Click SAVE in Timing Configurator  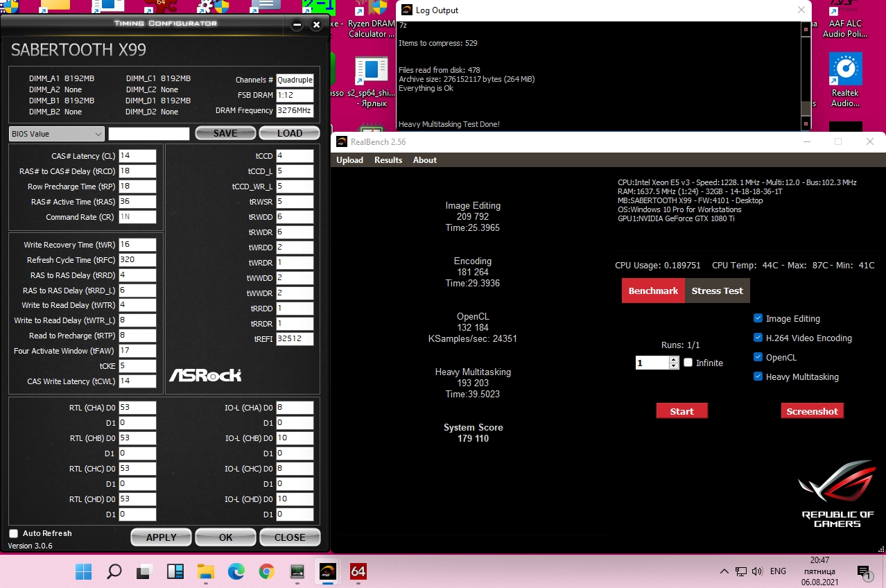tap(225, 133)
